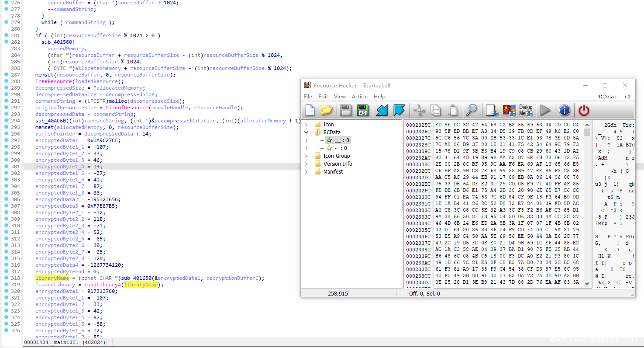Open the Dialog Menu editor icon
Viewport: 644px width, 348px height.
coord(526,110)
